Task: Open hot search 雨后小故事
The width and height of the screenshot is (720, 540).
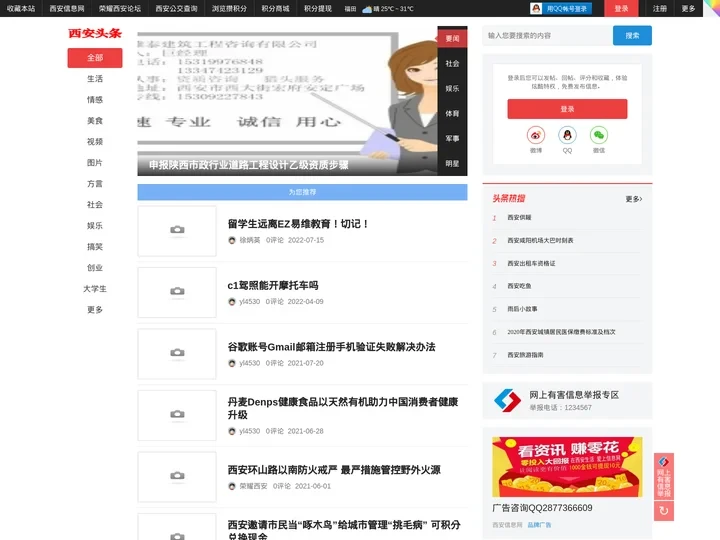Action: [523, 309]
